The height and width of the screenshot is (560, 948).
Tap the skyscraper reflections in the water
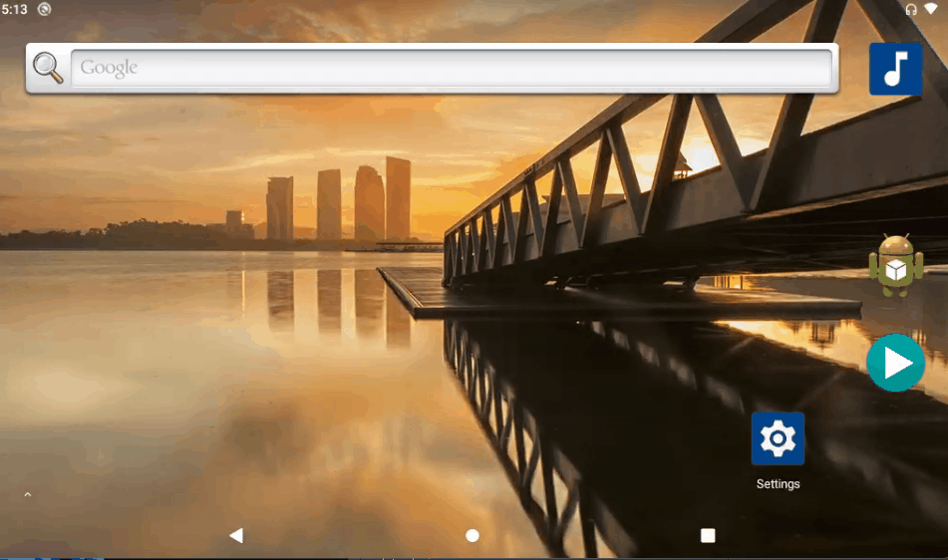pyautogui.click(x=339, y=299)
